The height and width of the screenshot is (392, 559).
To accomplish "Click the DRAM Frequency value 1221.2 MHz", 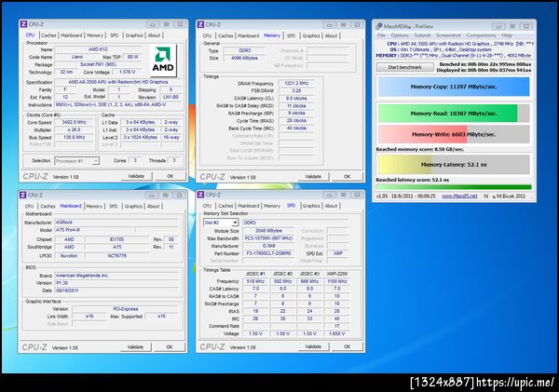I will tap(296, 83).
